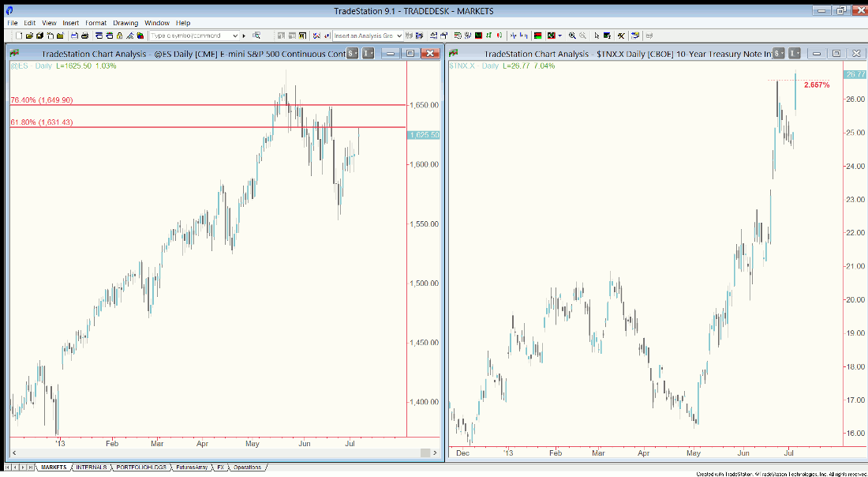Click the New document toolbar icon

coord(19,36)
